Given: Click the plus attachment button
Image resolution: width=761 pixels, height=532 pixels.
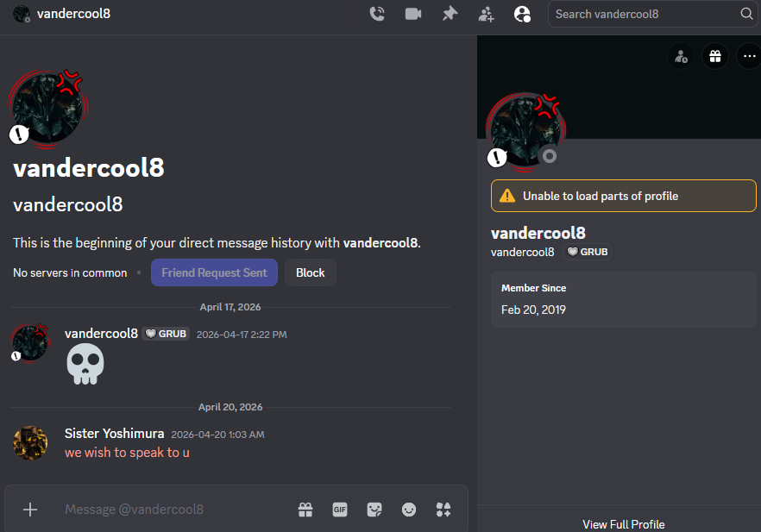Looking at the screenshot, I should (x=30, y=510).
